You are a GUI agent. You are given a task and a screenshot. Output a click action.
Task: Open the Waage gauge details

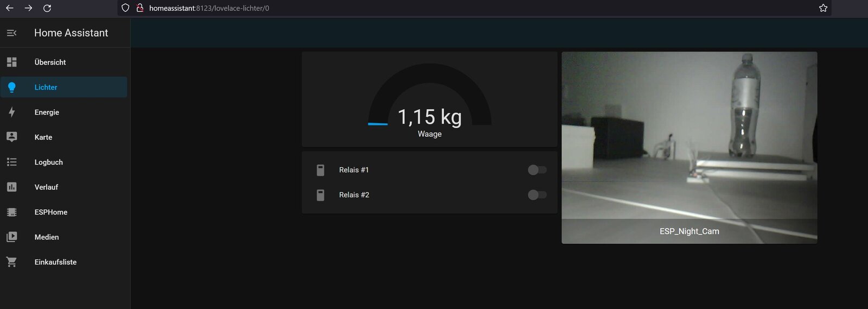coord(429,103)
